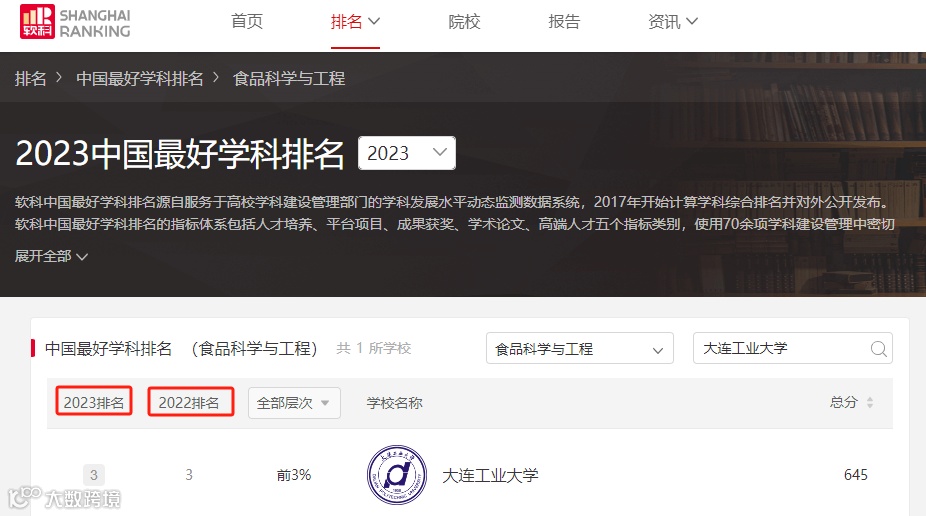The image size is (926, 516).
Task: Click the 2023 rank badge 3
Action: 94,475
